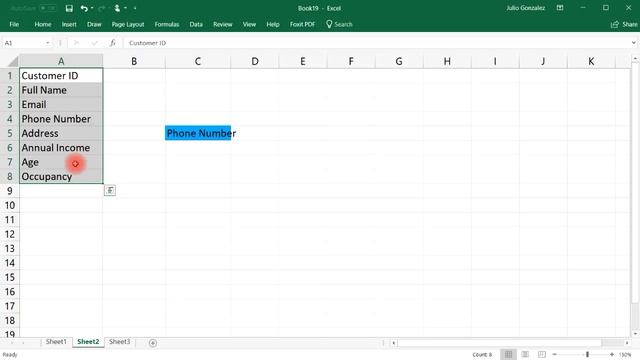
Task: Click the Address cell
Action: (61, 133)
